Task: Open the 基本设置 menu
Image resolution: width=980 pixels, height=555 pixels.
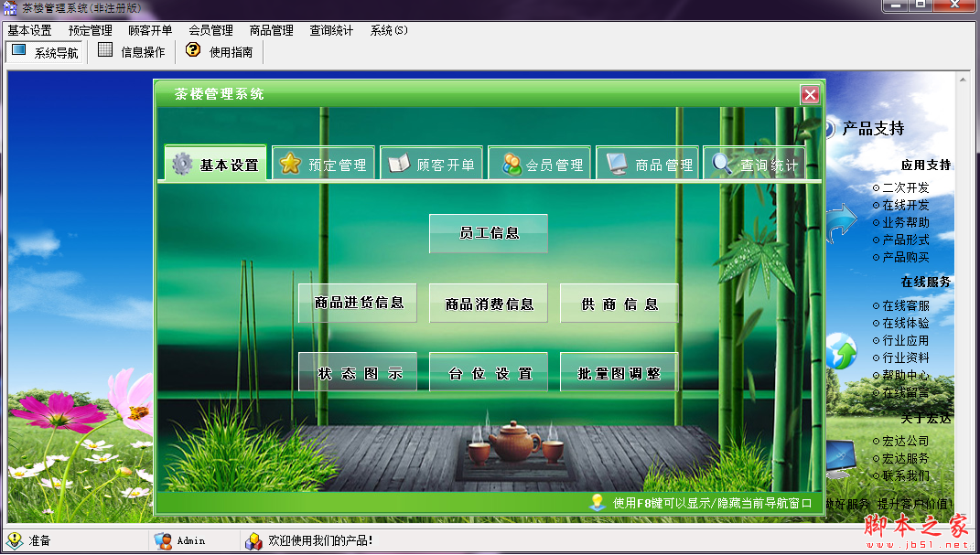Action: point(29,30)
